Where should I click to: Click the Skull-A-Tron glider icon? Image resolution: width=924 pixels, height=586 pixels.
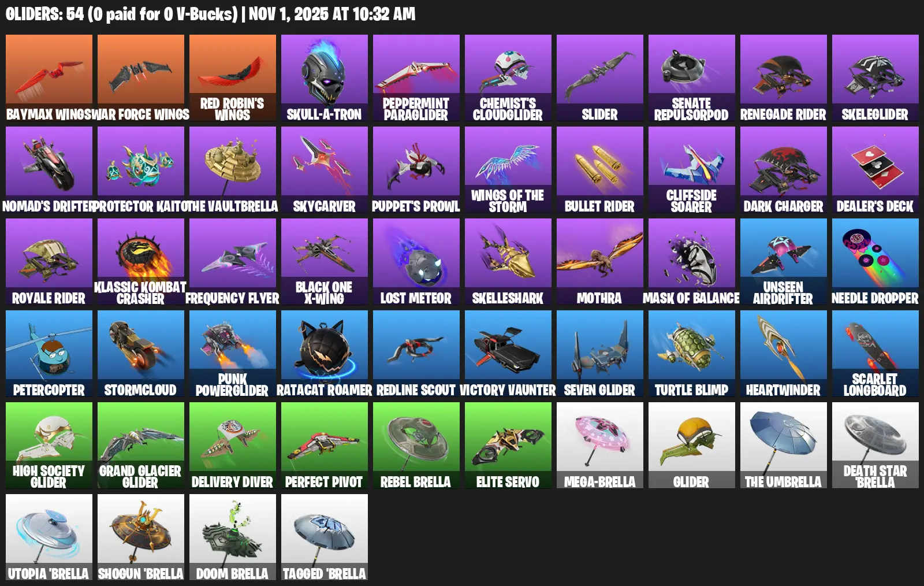tap(325, 78)
